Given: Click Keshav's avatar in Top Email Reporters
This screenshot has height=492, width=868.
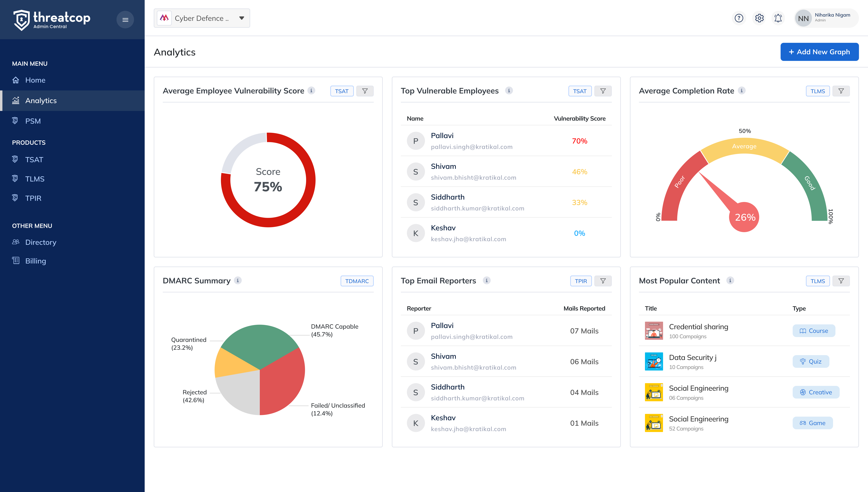Looking at the screenshot, I should click(416, 423).
